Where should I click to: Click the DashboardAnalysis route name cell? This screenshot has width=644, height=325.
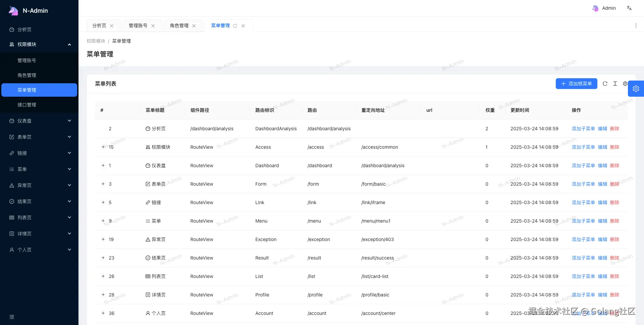(x=276, y=129)
